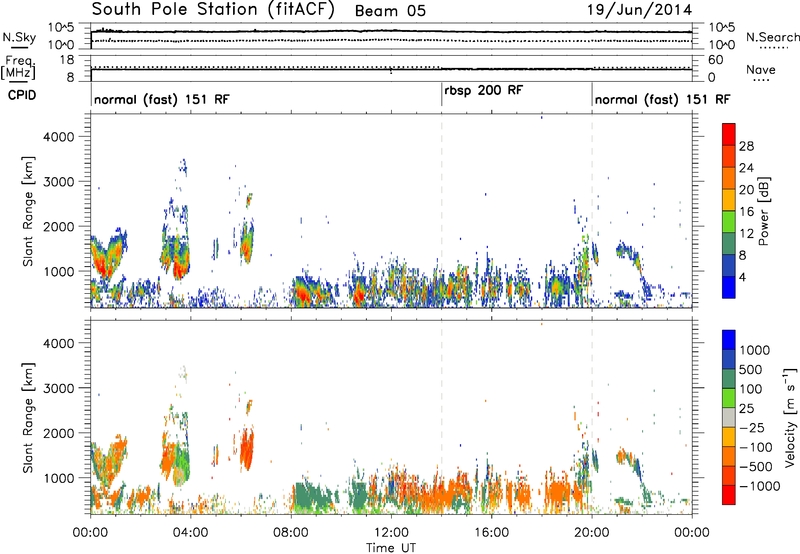The height and width of the screenshot is (554, 800).
Task: Click the 'Time UT' axis title
Action: [x=391, y=548]
